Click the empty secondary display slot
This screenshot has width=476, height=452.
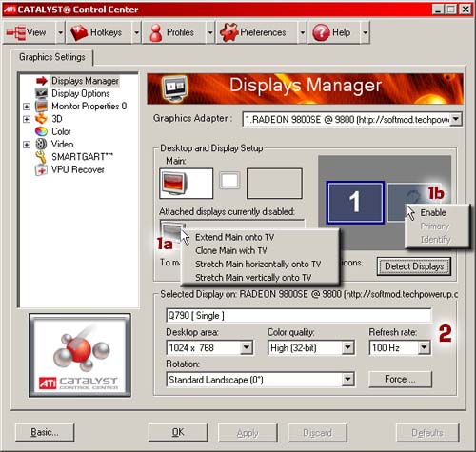tap(274, 184)
